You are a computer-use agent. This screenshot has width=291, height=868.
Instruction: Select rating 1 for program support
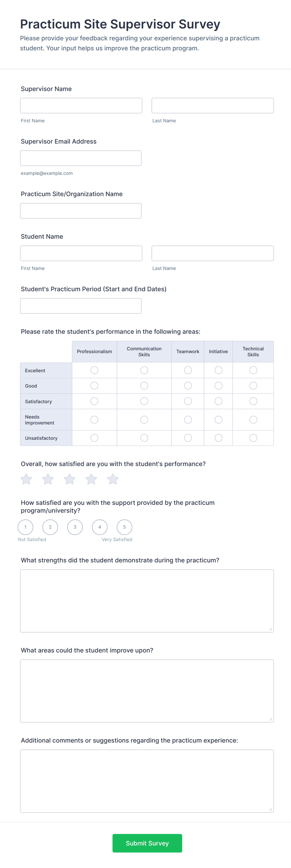pos(26,527)
